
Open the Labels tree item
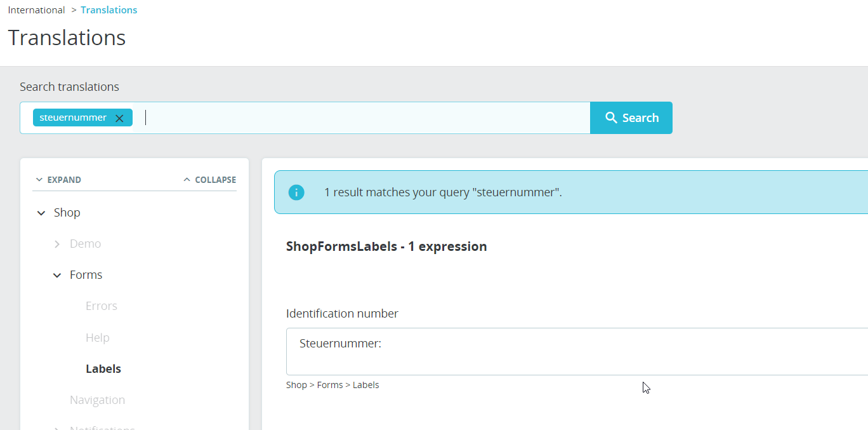tap(103, 368)
